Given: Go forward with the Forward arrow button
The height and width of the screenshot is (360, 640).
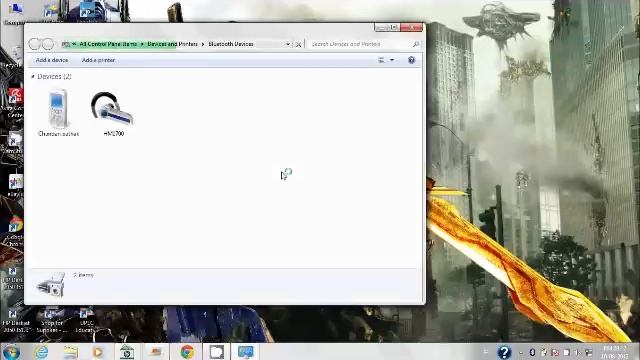Looking at the screenshot, I should click(48, 44).
